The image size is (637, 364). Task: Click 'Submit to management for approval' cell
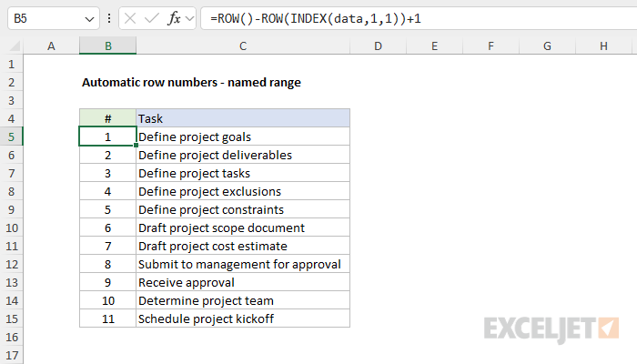click(x=243, y=264)
